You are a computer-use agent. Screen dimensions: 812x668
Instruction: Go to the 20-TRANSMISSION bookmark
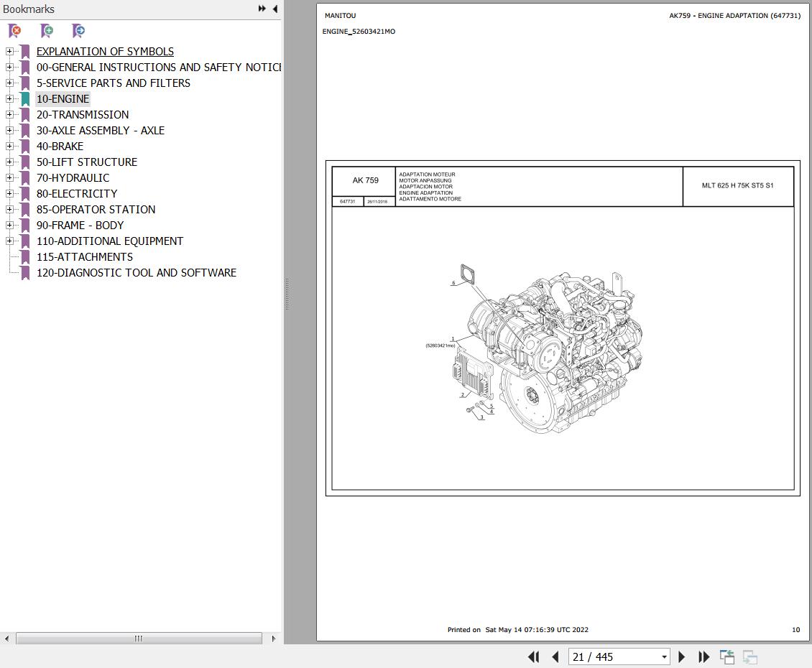pos(83,114)
